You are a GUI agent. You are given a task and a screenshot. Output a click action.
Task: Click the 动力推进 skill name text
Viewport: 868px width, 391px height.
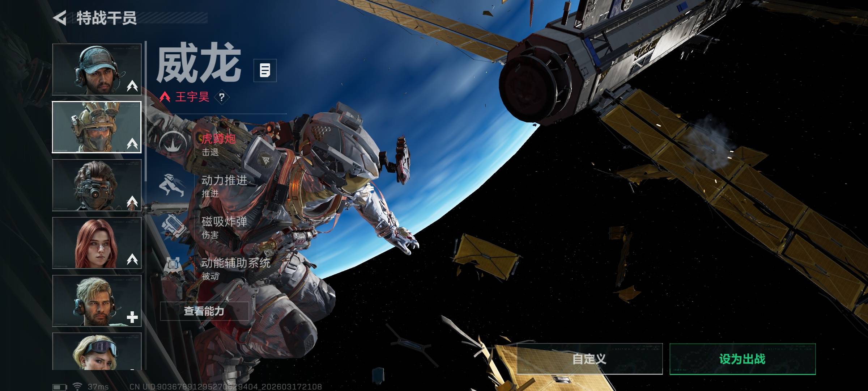coord(224,180)
